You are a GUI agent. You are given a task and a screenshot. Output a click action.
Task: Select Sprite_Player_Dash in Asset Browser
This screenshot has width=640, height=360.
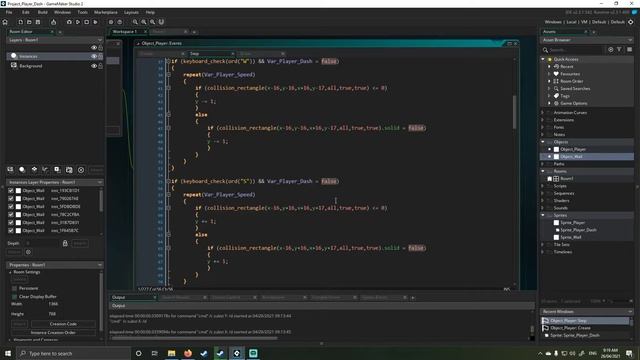coord(578,230)
